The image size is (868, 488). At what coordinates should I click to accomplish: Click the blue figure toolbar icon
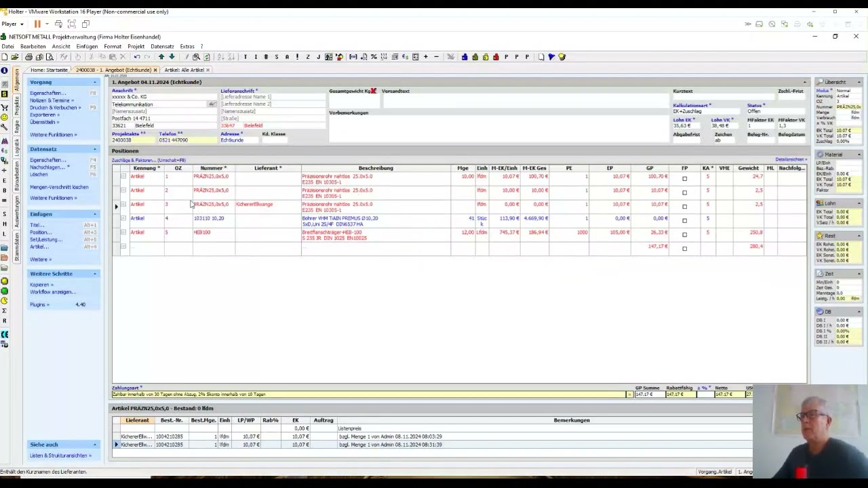coord(465,57)
